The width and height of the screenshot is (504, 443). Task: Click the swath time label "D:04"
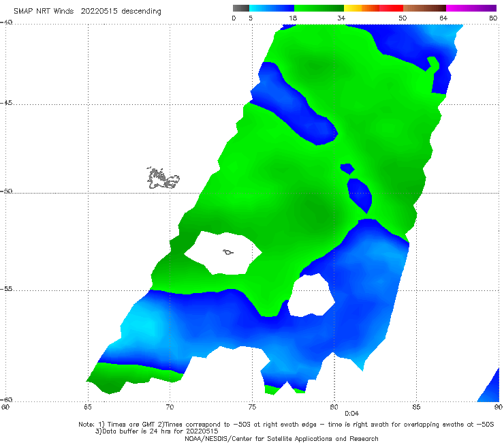coord(351,414)
